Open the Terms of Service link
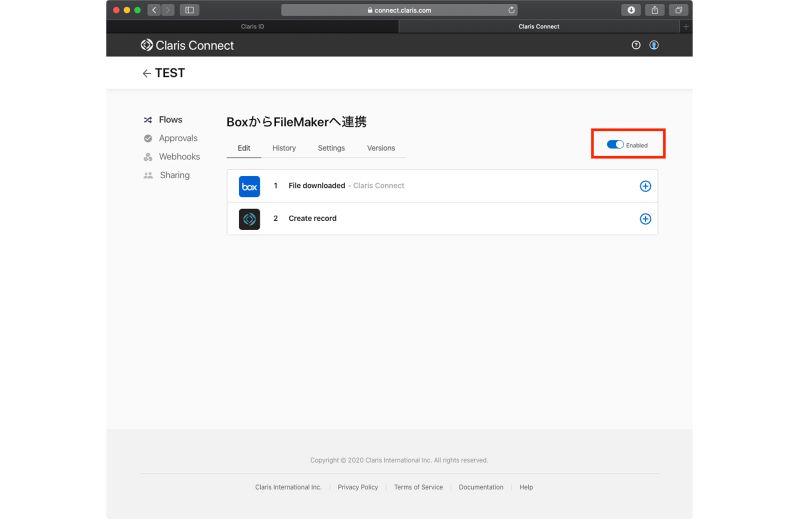The width and height of the screenshot is (800, 519). click(x=418, y=487)
